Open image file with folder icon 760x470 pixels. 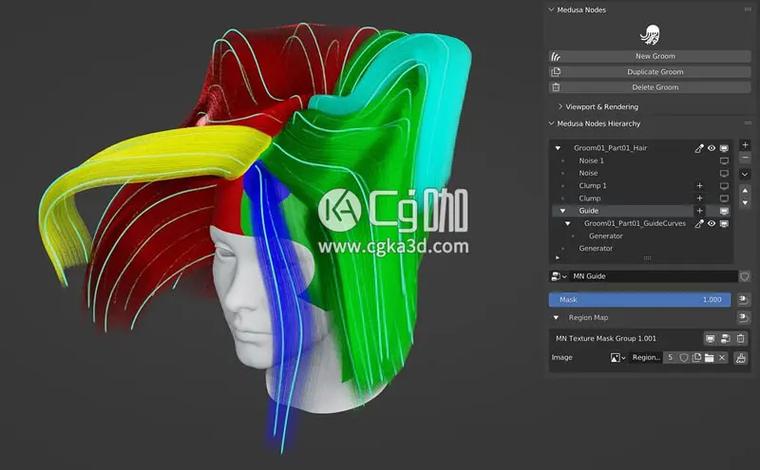[x=709, y=358]
